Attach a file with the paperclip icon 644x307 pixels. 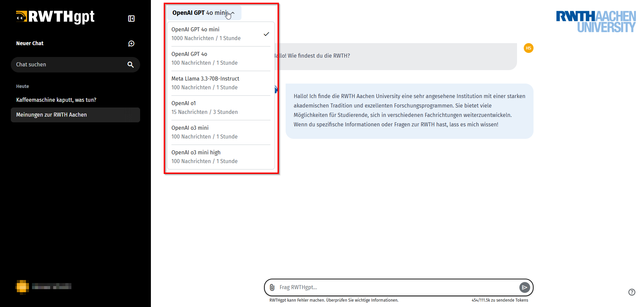(272, 287)
